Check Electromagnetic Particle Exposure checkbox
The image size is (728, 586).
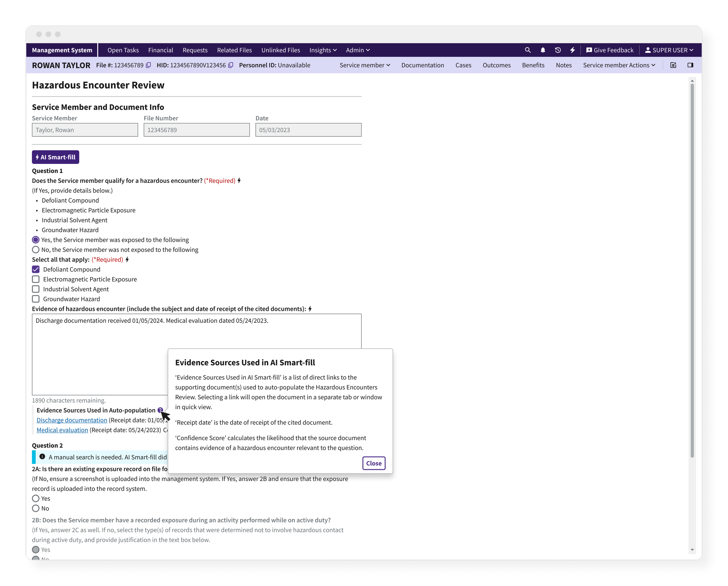click(36, 279)
